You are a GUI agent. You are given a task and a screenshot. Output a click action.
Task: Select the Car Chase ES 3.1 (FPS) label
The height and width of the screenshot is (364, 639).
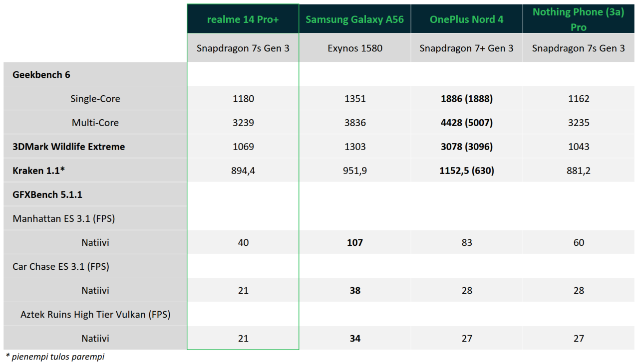[x=95, y=266]
